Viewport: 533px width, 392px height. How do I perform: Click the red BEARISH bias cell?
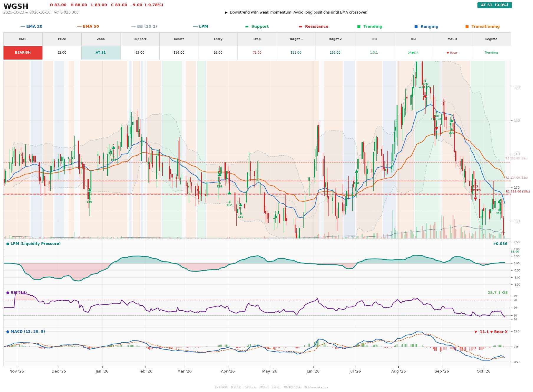point(23,53)
